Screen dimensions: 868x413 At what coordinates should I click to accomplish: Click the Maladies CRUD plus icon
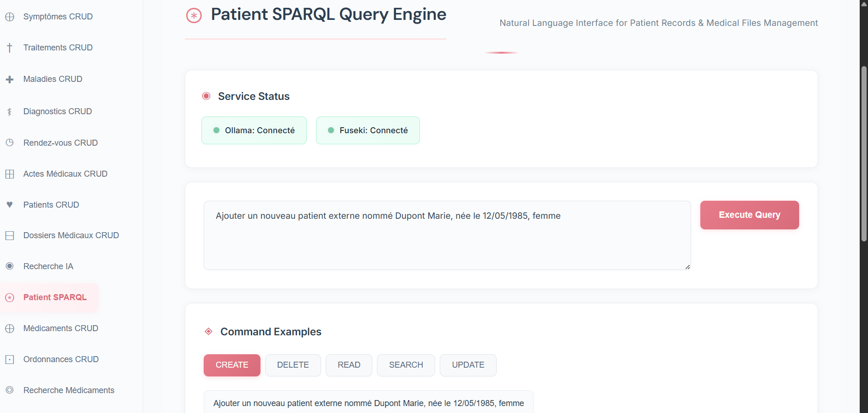point(10,79)
